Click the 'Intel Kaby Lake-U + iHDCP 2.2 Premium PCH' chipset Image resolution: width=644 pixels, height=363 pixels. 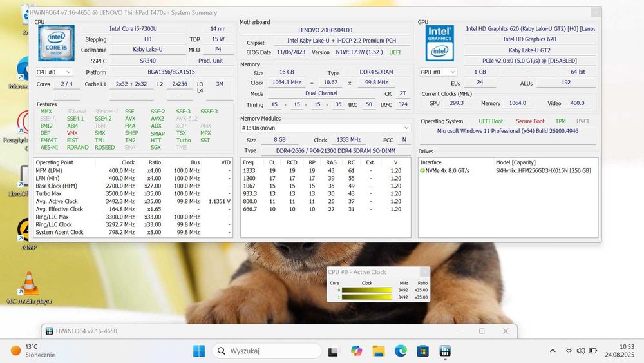[342, 40]
